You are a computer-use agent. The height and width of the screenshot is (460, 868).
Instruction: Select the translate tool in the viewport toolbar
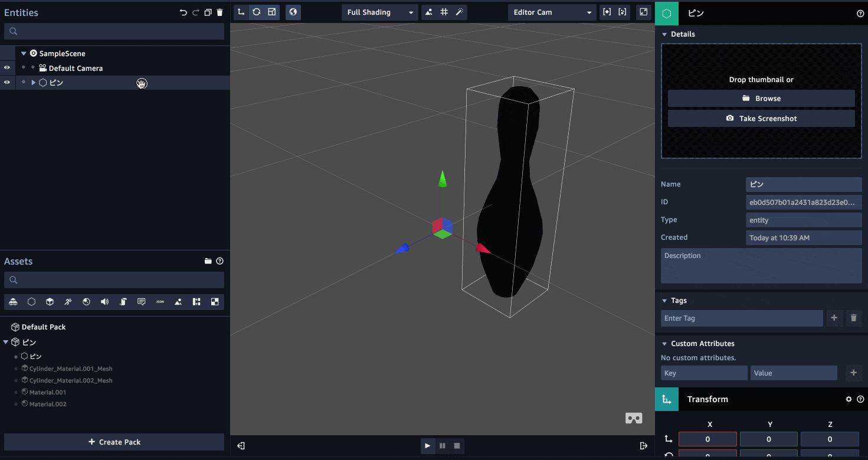point(241,12)
